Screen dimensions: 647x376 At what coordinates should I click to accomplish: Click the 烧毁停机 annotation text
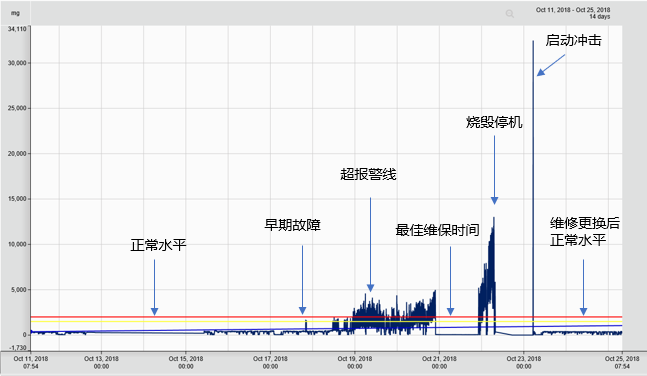(x=494, y=122)
